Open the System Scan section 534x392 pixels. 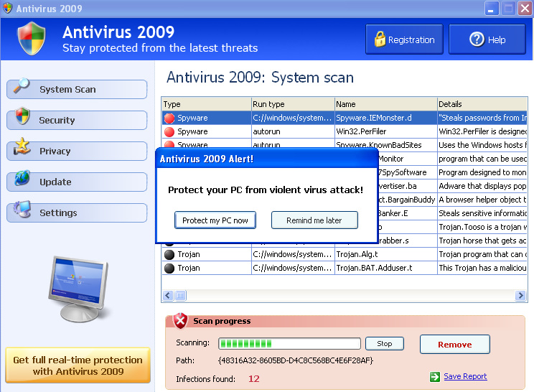click(x=77, y=89)
